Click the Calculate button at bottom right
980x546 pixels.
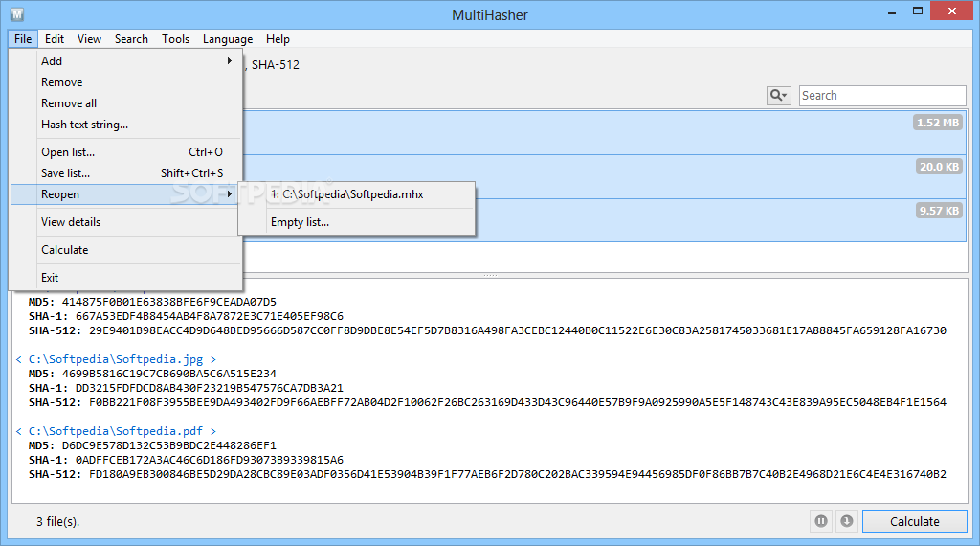coord(914,521)
